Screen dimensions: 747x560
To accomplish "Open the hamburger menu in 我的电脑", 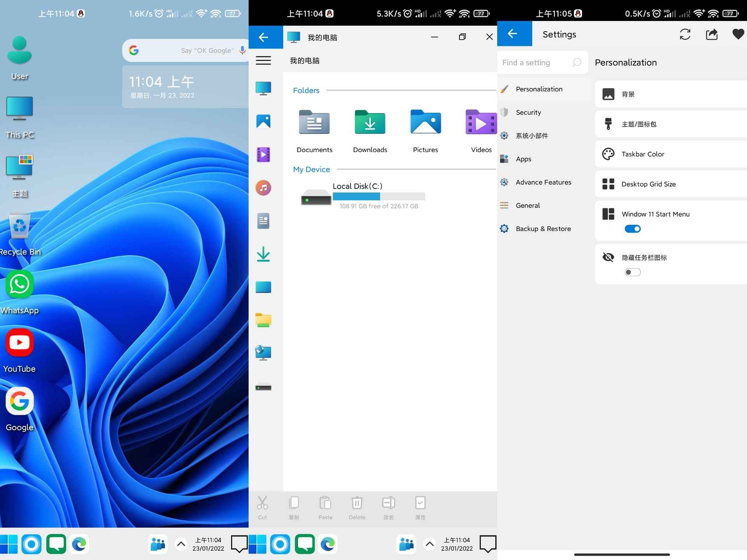I will (x=263, y=61).
